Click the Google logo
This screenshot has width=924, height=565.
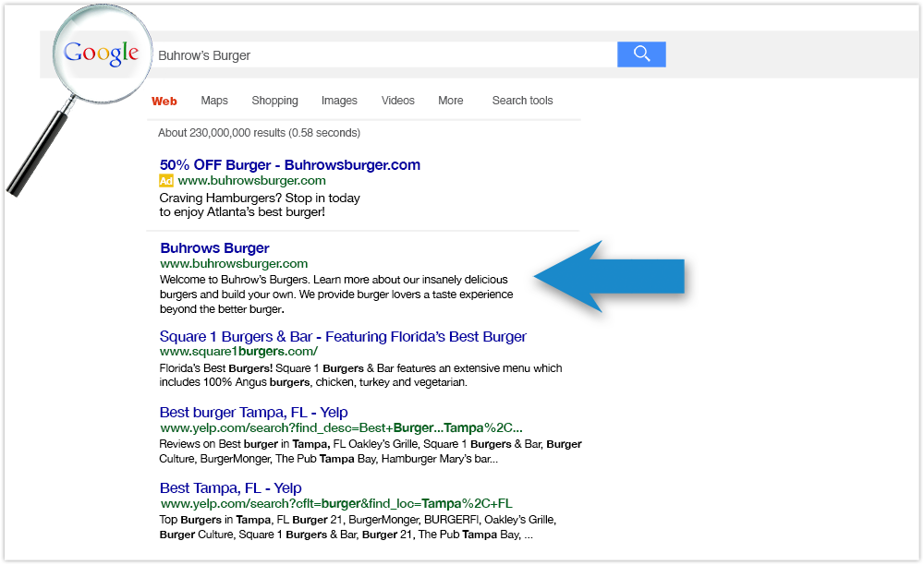(101, 54)
